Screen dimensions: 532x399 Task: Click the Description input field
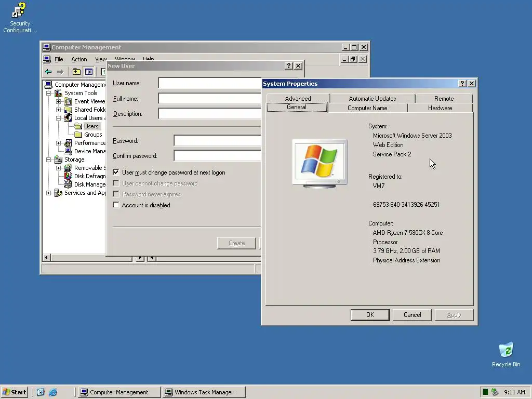pyautogui.click(x=210, y=114)
